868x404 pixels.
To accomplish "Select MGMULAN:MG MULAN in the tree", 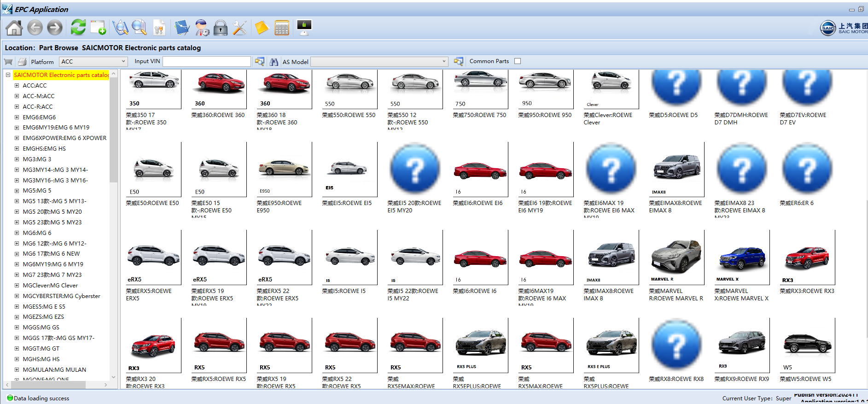I will (54, 369).
